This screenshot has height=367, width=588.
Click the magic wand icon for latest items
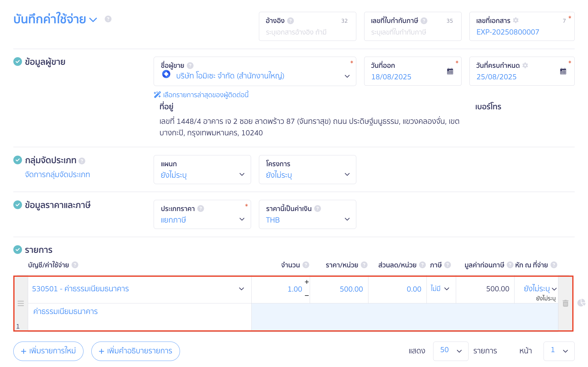click(157, 95)
